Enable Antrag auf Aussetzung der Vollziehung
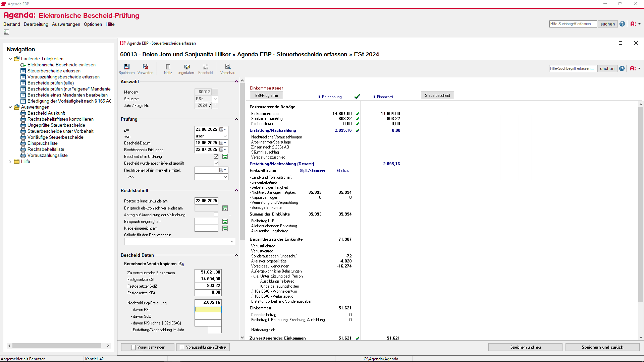The height and width of the screenshot is (362, 644). tap(216, 215)
